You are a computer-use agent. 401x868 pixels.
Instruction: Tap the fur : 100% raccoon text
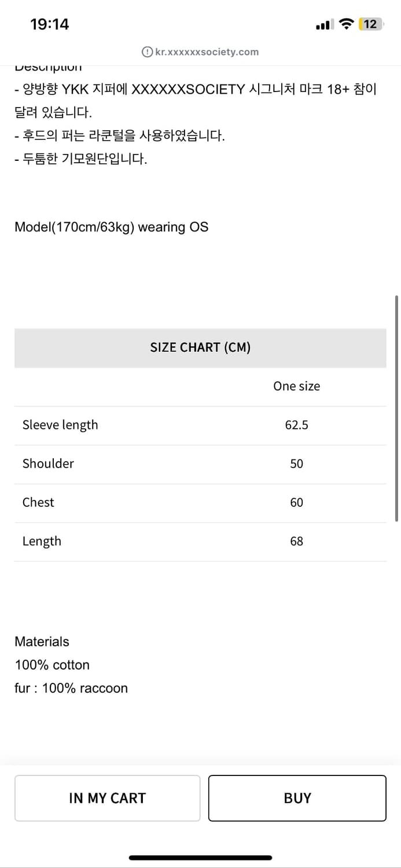pos(71,688)
